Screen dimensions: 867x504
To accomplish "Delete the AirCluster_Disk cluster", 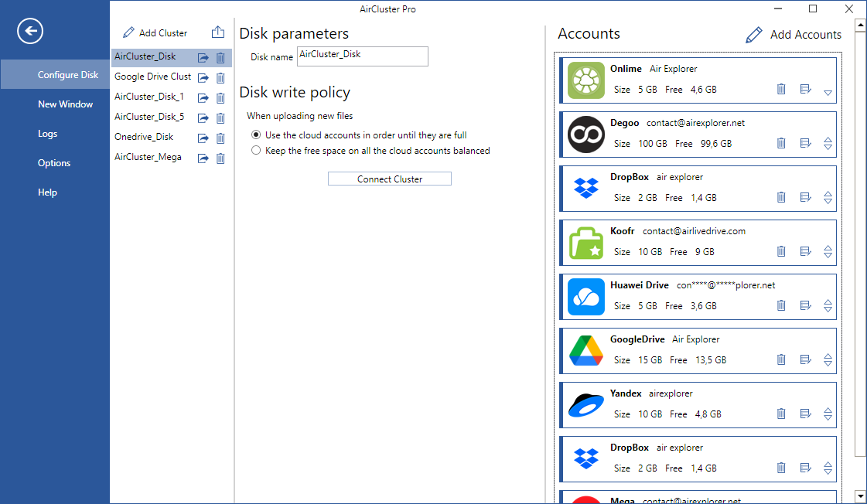I will pos(220,56).
